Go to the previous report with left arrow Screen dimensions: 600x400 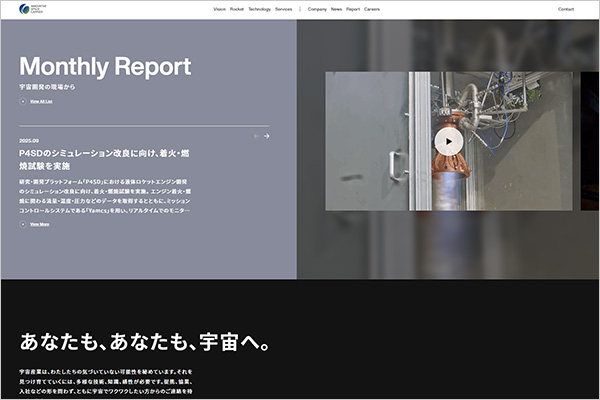click(256, 136)
